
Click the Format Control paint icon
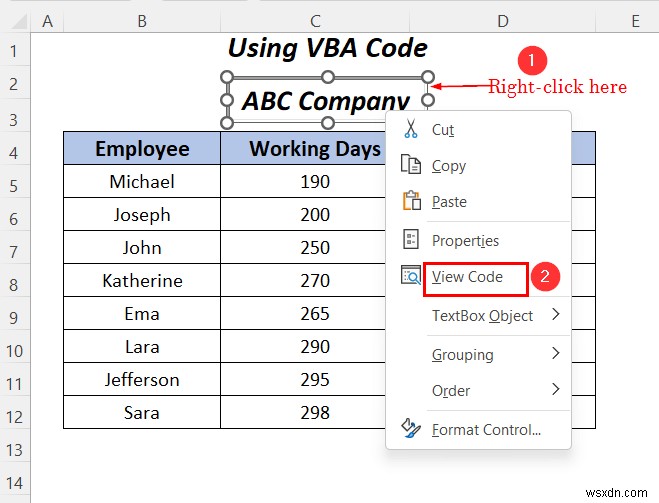(x=410, y=428)
